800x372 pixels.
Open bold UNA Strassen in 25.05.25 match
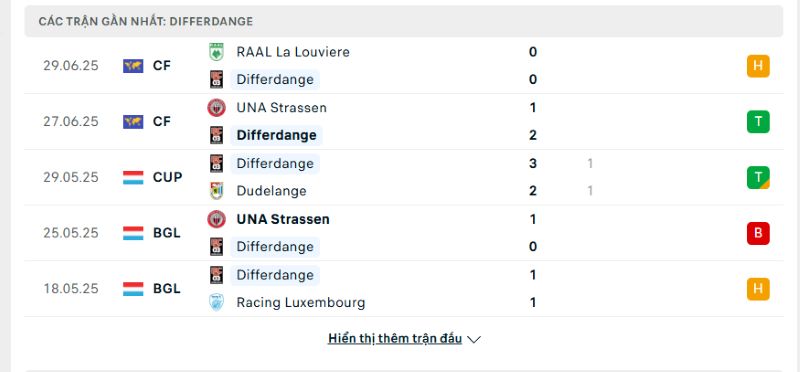click(283, 219)
